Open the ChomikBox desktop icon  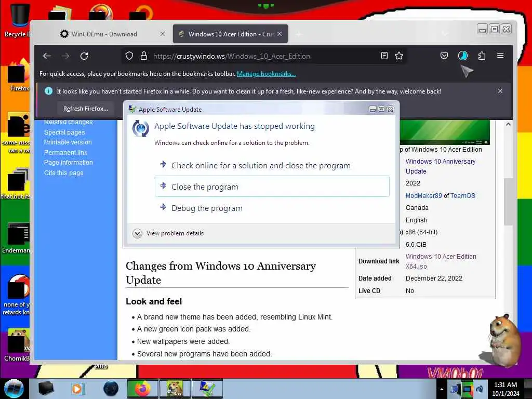[x=17, y=345]
